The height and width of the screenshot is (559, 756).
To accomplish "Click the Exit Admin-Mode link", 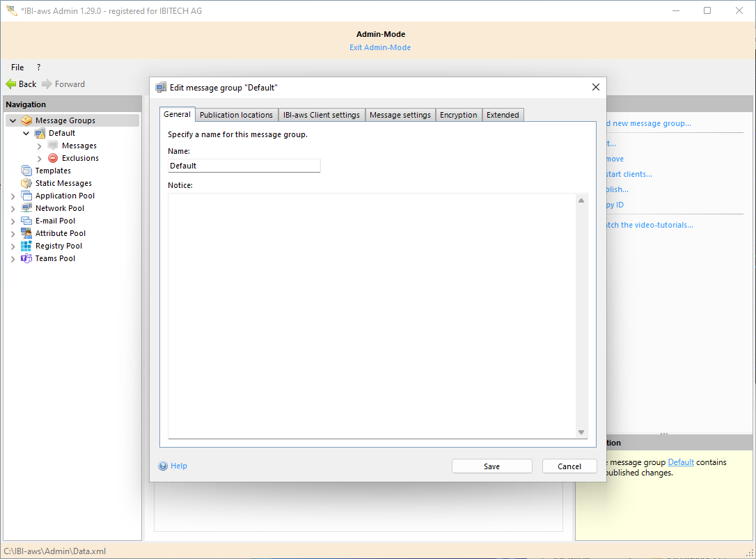I will pyautogui.click(x=380, y=47).
